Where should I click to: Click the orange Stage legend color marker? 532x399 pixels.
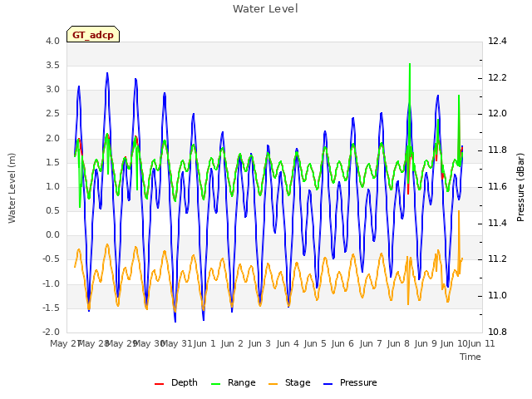pos(273,384)
